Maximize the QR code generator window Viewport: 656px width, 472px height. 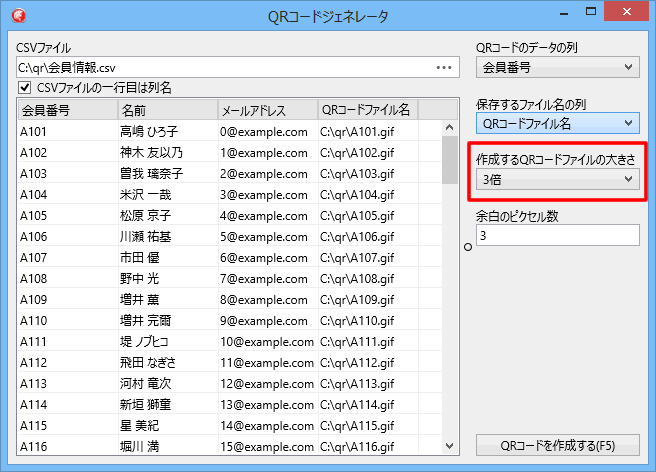(x=594, y=14)
